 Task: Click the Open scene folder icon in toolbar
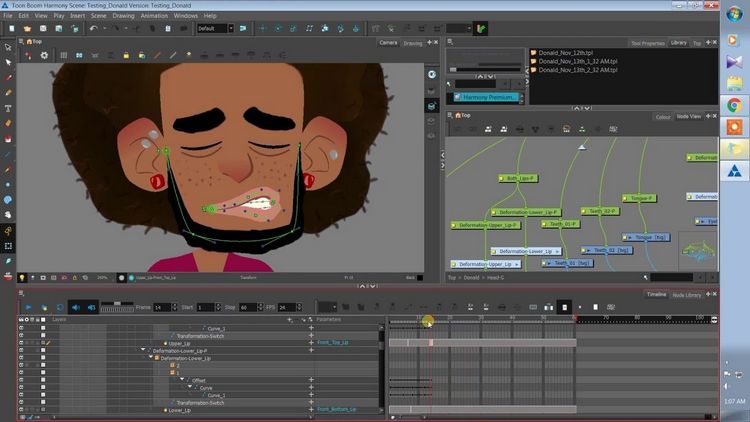pos(27,29)
